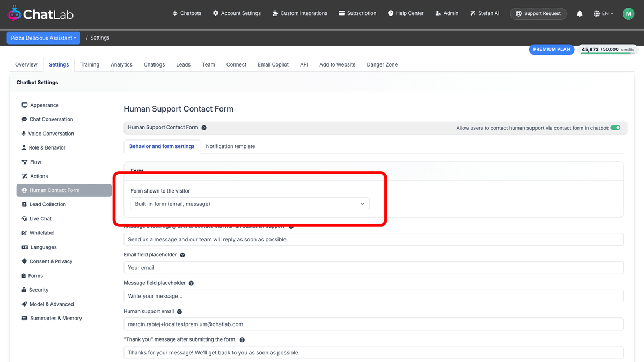
Task: Click Settings in the breadcrumb
Action: 100,38
